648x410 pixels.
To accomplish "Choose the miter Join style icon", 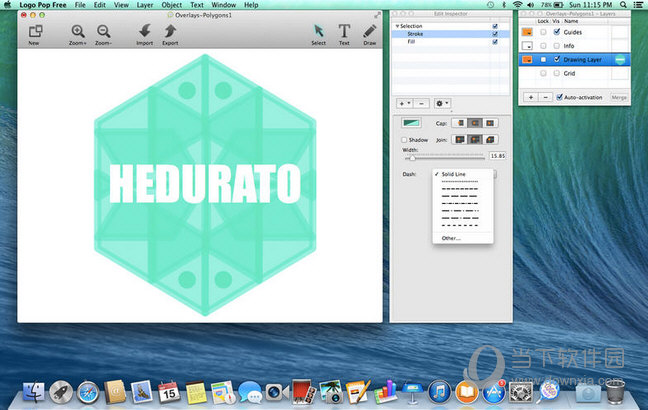I will (x=459, y=140).
